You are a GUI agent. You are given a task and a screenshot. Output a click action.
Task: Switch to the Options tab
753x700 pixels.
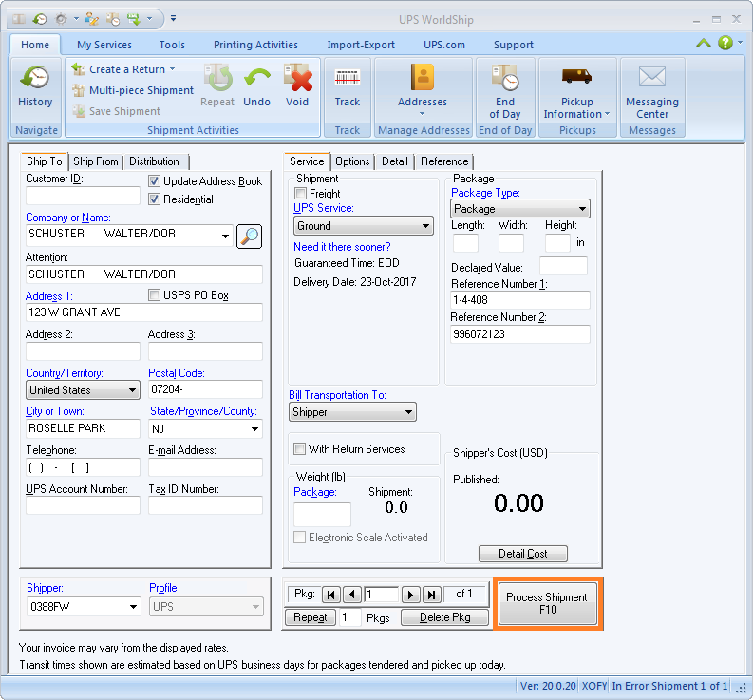pos(352,161)
